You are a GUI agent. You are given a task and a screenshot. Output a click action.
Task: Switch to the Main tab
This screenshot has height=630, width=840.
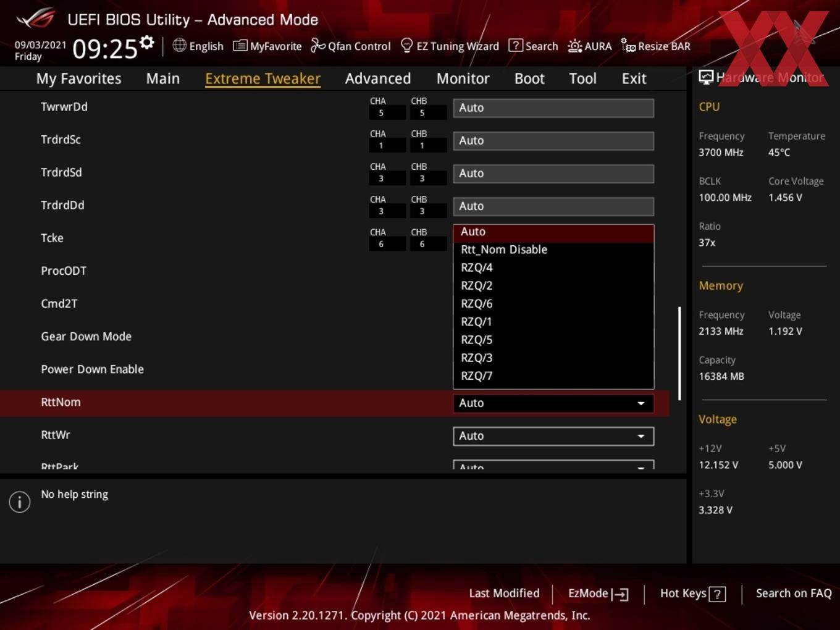163,78
